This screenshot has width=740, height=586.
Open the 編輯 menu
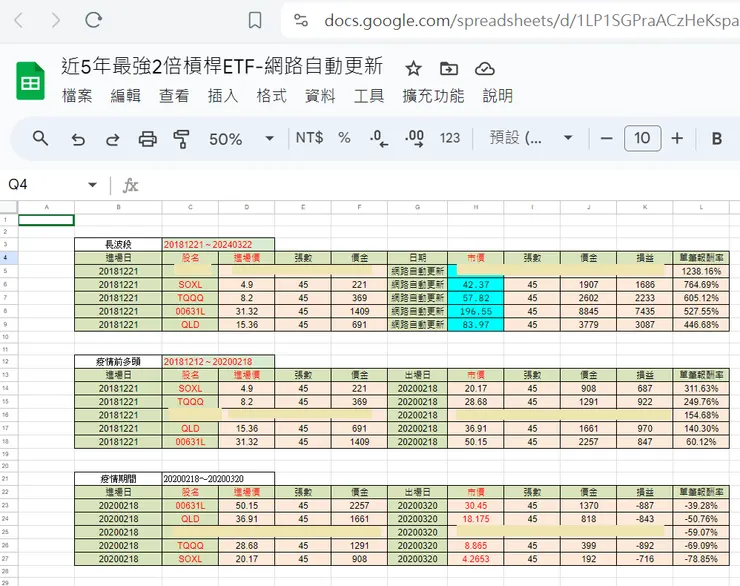126,96
